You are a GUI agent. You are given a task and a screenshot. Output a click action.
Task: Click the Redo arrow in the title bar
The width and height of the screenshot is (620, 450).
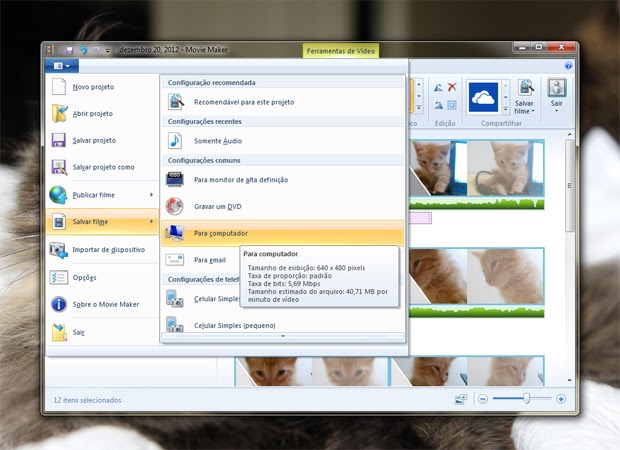click(x=96, y=50)
